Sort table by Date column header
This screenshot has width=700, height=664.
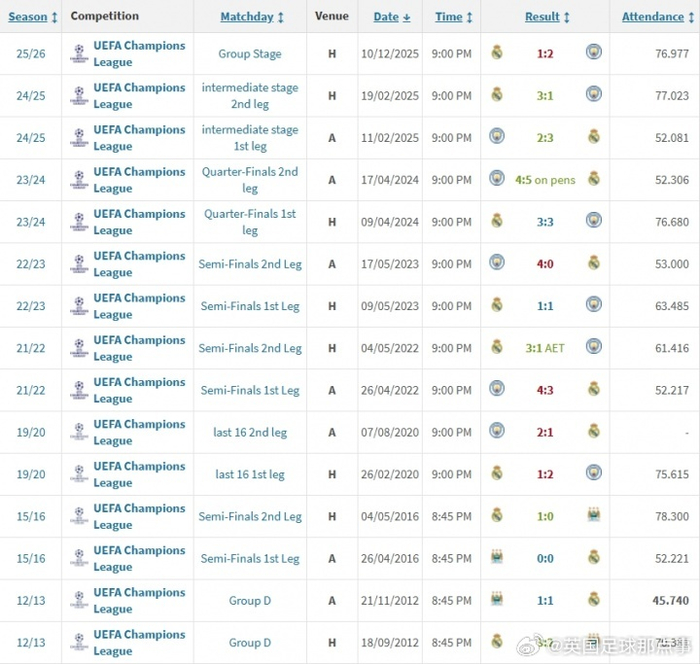392,17
